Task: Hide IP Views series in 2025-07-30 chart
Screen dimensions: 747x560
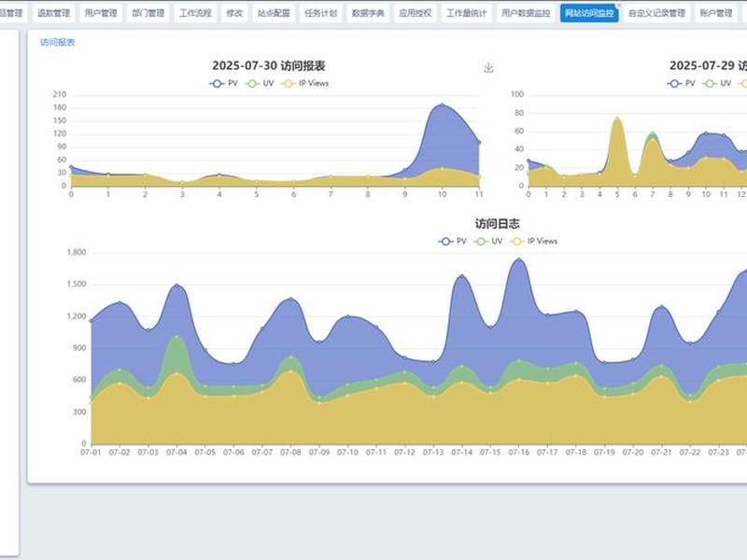Action: pyautogui.click(x=305, y=83)
